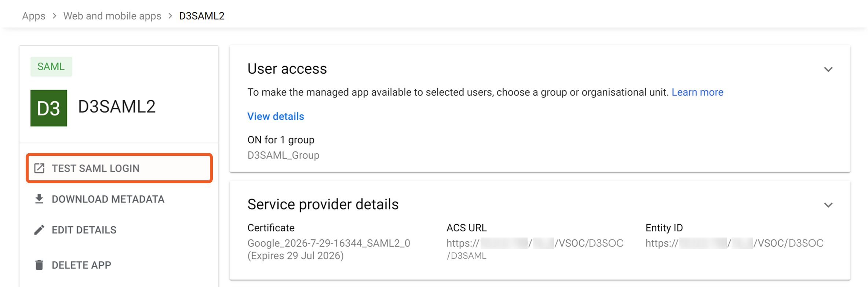The height and width of the screenshot is (287, 868).
Task: Click the D3SAML_Group group name
Action: tap(283, 155)
